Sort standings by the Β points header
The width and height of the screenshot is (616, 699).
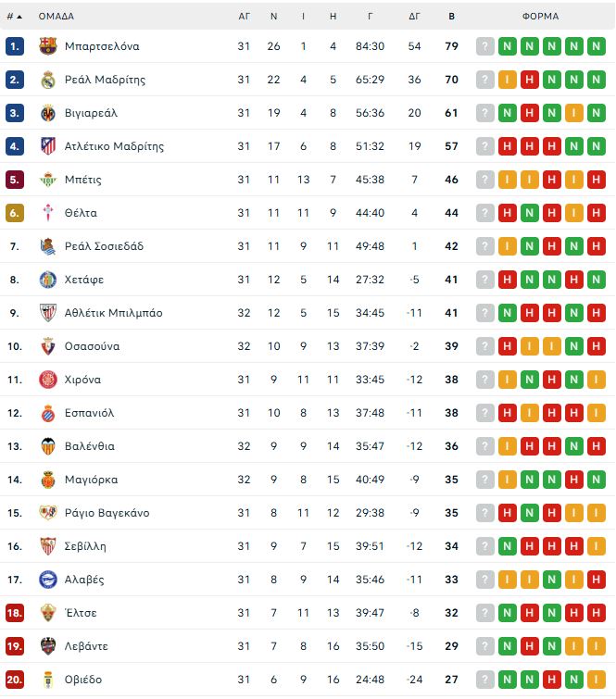pos(451,17)
